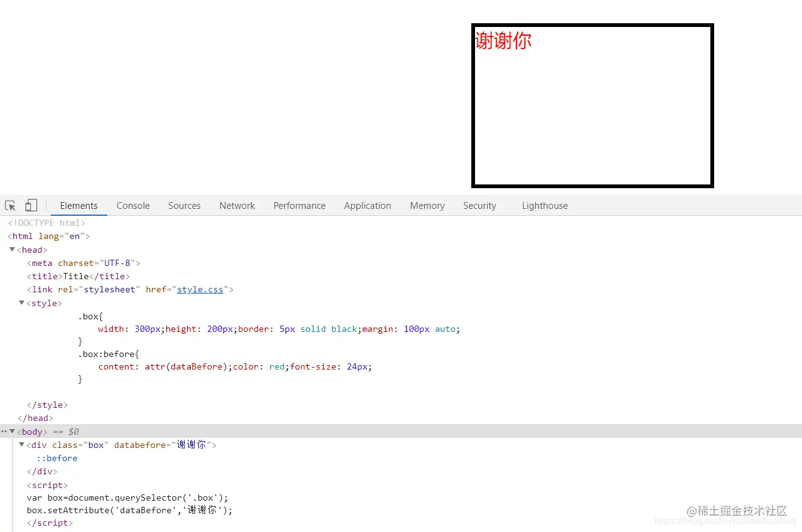802x532 pixels.
Task: Click the closing </div> tag row
Action: [x=42, y=471]
